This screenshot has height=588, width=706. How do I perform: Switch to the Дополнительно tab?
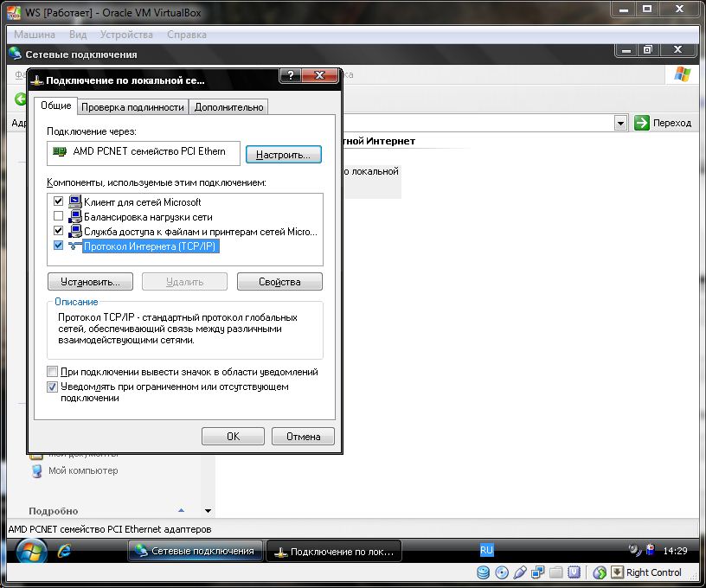(x=228, y=107)
